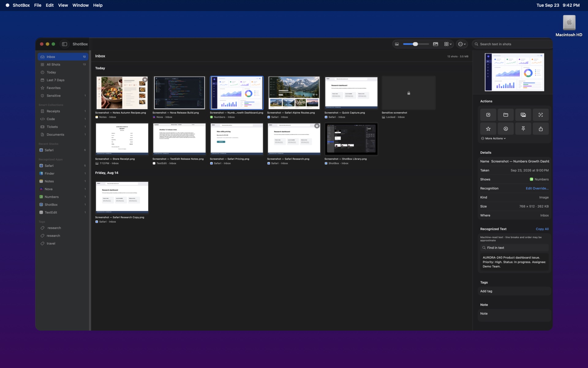Click the text recognition scan action icon
This screenshot has width=588, height=368.
click(x=541, y=115)
